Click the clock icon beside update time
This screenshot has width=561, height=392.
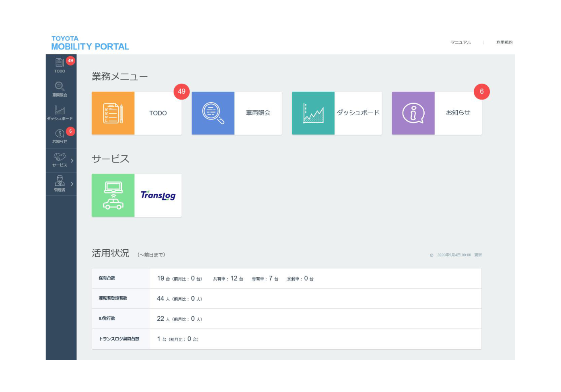432,255
